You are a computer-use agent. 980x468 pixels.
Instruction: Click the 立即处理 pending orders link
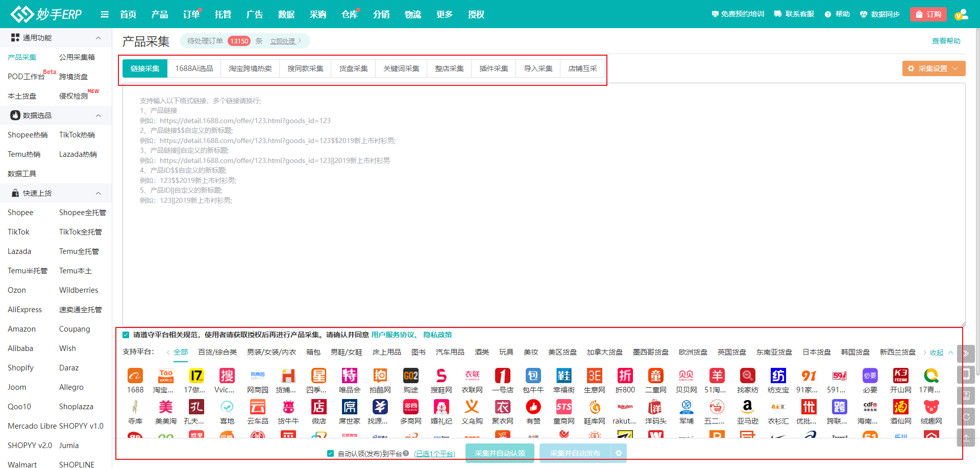pyautogui.click(x=283, y=41)
